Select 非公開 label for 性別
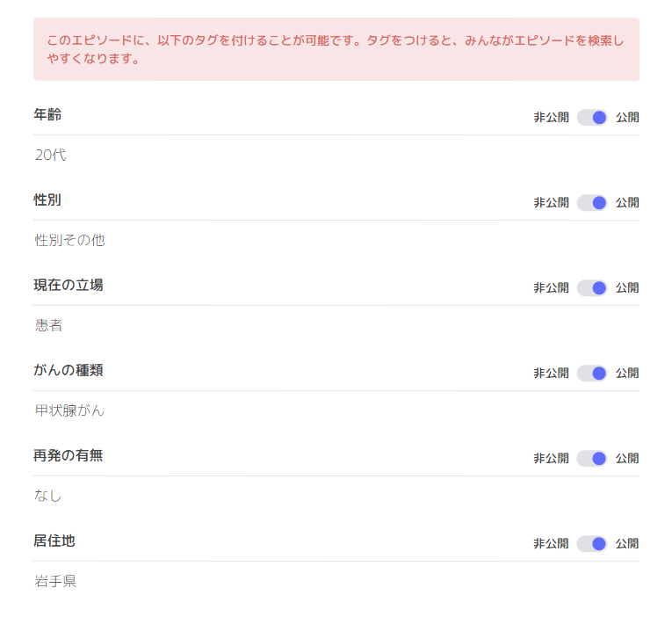This screenshot has height=617, width=672. click(x=551, y=202)
